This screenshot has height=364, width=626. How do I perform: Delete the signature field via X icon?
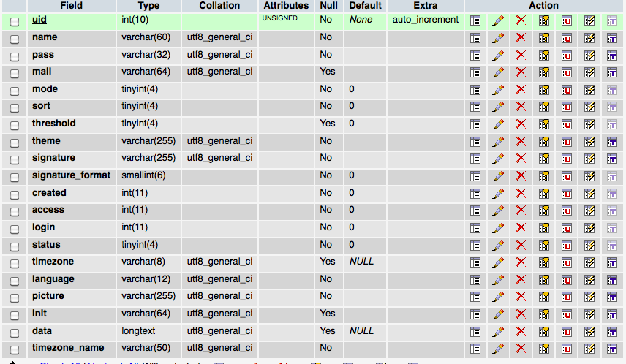(521, 158)
